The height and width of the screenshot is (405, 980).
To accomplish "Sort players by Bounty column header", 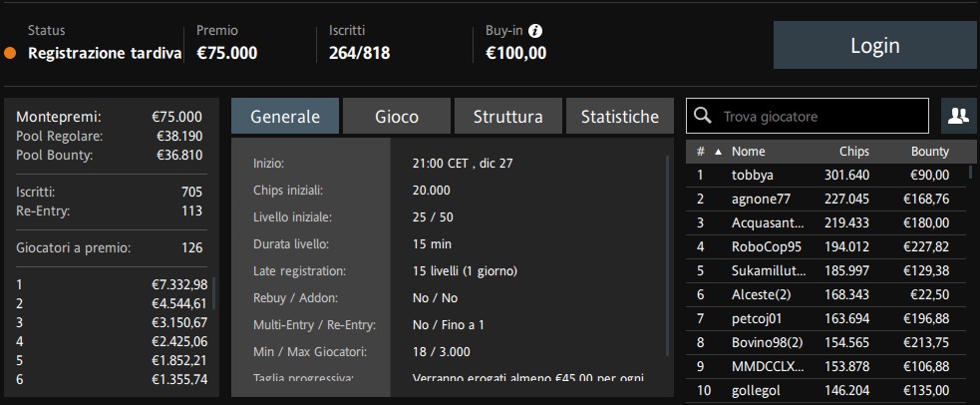I will [x=929, y=152].
